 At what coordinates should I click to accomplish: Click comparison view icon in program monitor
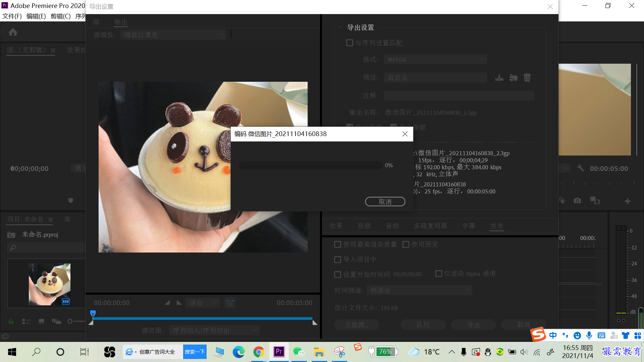(x=595, y=200)
